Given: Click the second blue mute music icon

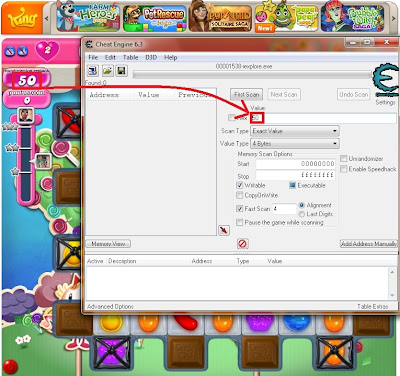Looking at the screenshot, I should point(22,51).
